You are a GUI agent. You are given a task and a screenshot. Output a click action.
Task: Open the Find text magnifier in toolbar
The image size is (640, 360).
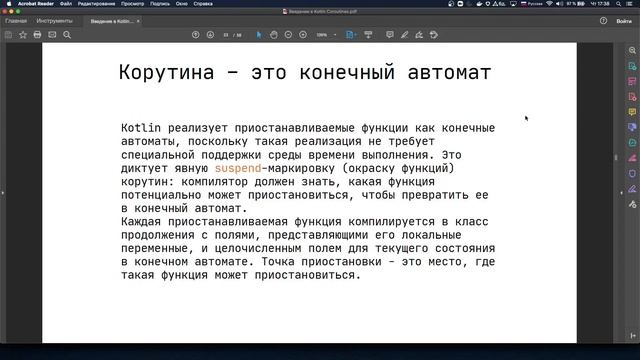click(x=67, y=35)
